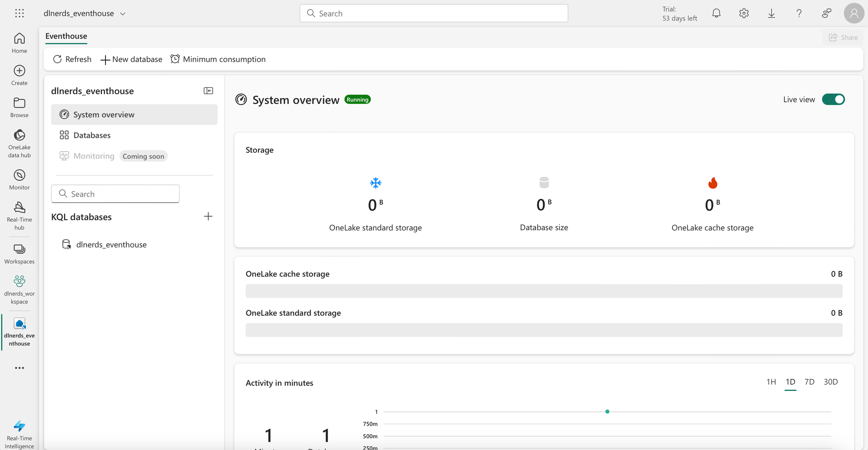Image resolution: width=868 pixels, height=450 pixels.
Task: Set activity range to 1D
Action: 790,382
